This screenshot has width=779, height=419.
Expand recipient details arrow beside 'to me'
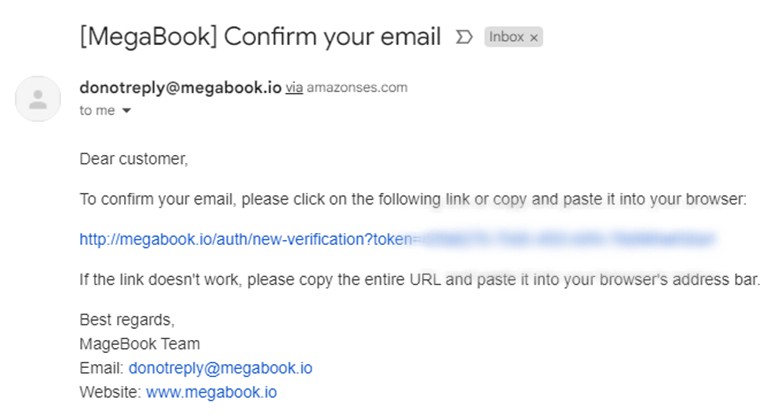127,110
